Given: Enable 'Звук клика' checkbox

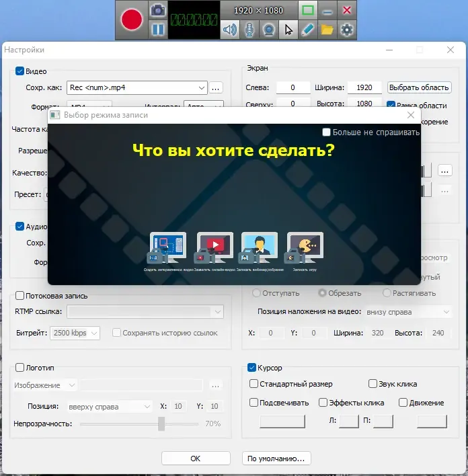Looking at the screenshot, I should pyautogui.click(x=373, y=384).
